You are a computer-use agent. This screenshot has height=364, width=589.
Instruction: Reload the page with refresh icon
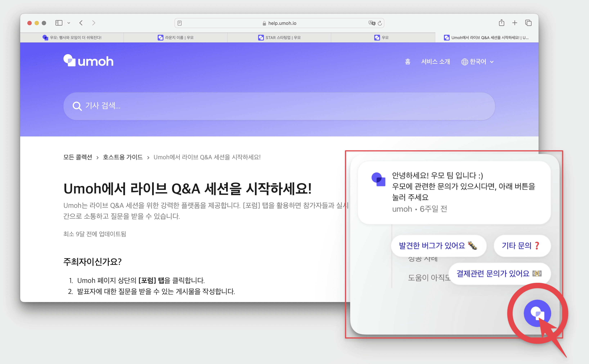tap(380, 23)
